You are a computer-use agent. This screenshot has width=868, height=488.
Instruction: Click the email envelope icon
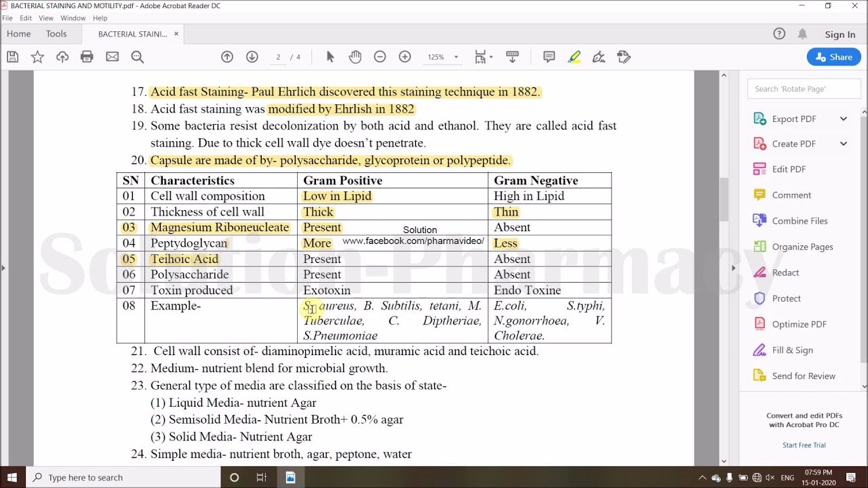pos(112,57)
